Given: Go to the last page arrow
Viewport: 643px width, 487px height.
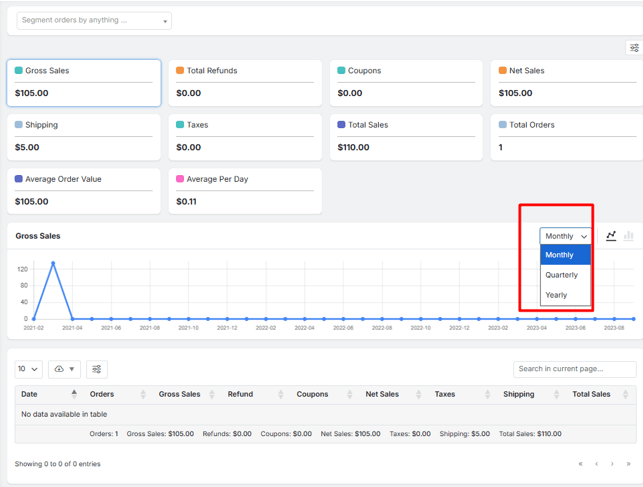Looking at the screenshot, I should (x=628, y=464).
